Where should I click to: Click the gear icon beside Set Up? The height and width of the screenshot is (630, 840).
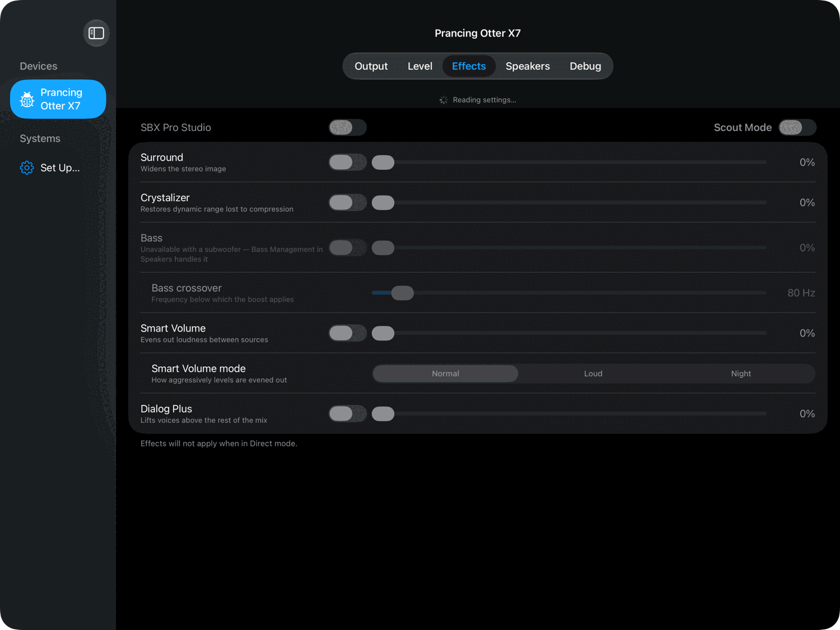(27, 167)
